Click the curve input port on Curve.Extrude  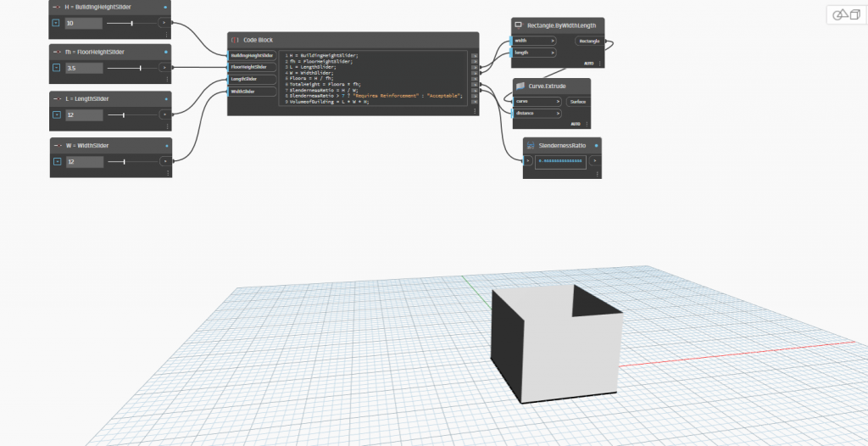coord(537,102)
